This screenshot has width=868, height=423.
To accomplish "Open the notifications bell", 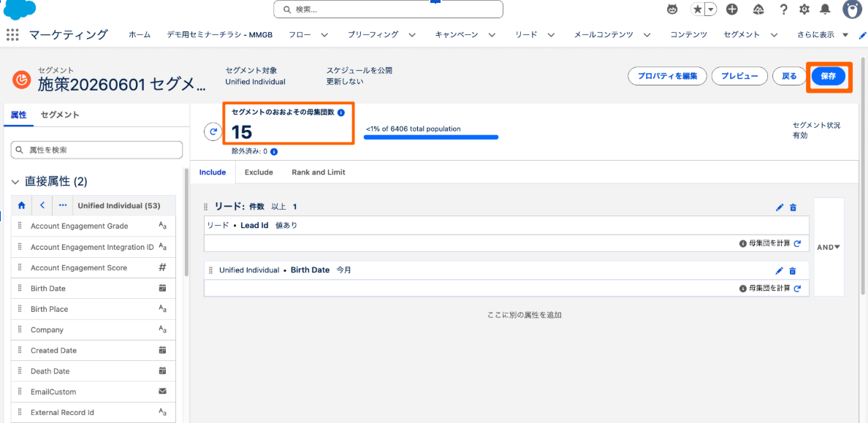I will (x=826, y=9).
